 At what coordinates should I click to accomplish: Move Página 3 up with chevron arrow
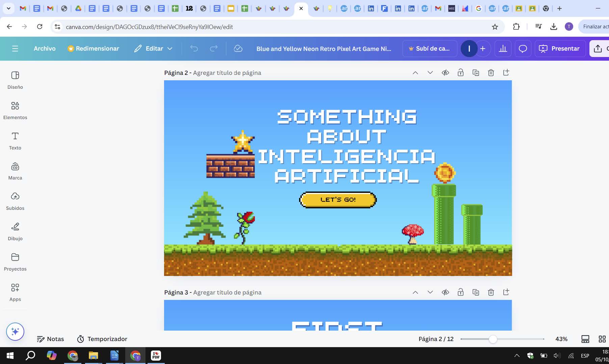tap(415, 292)
